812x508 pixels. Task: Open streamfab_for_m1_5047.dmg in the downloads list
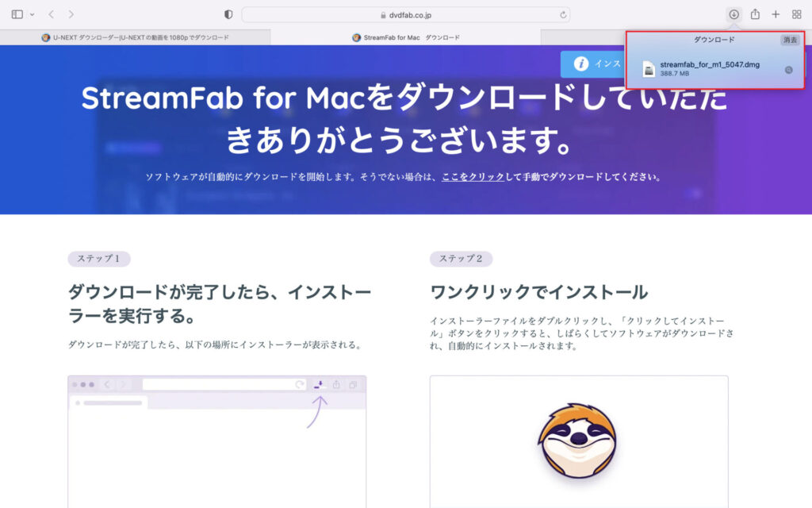pyautogui.click(x=710, y=65)
